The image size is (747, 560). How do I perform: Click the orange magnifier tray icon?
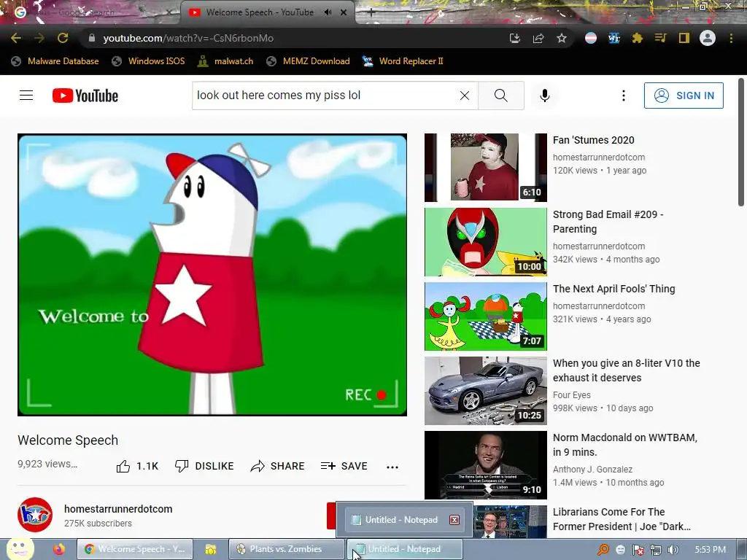coord(603,550)
